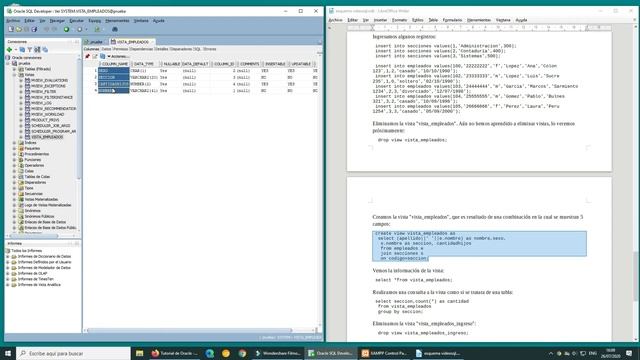Image resolution: width=640 pixels, height=360 pixels.
Task: Click Refresh icon beside Acciones
Action: pos(102,56)
